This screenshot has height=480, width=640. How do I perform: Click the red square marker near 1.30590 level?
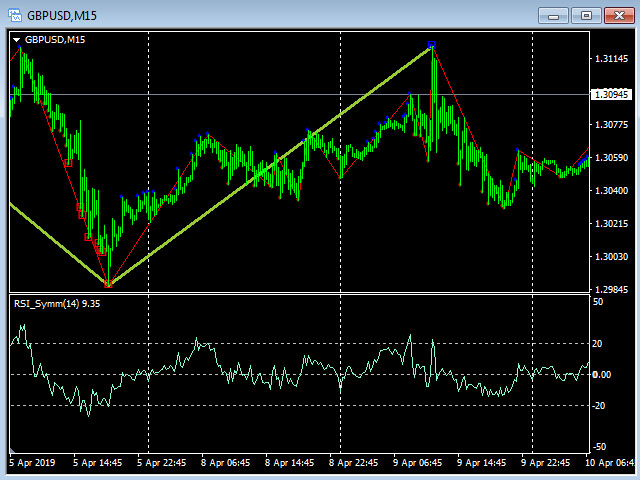point(69,163)
